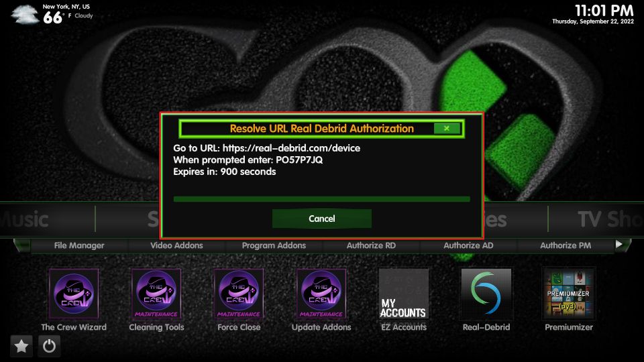Screen dimensions: 644x362
Task: Choose Authorize PM in the submenu
Action: 566,245
